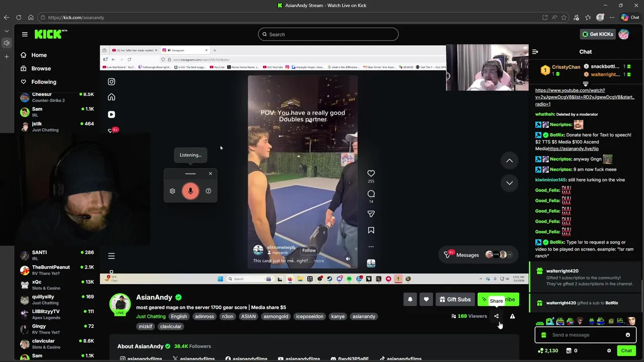Open clavicular Slots & Casino sidebar channel
The width and height of the screenshot is (644, 362).
57,344
